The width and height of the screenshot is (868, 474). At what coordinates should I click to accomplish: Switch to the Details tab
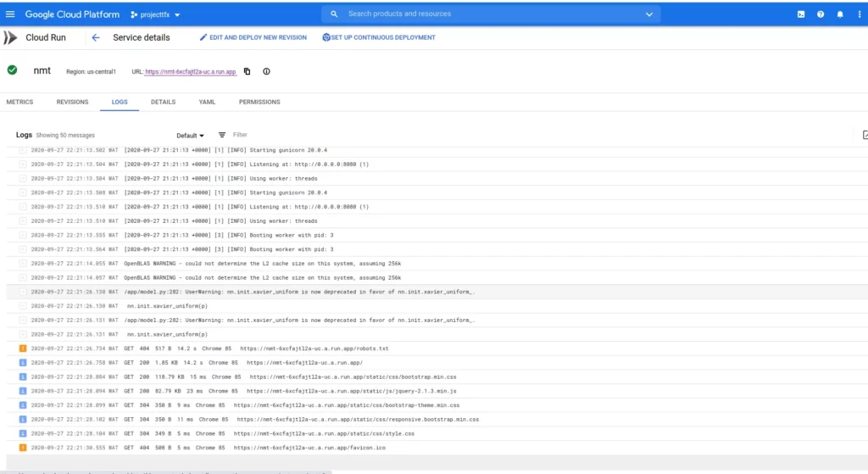(164, 102)
